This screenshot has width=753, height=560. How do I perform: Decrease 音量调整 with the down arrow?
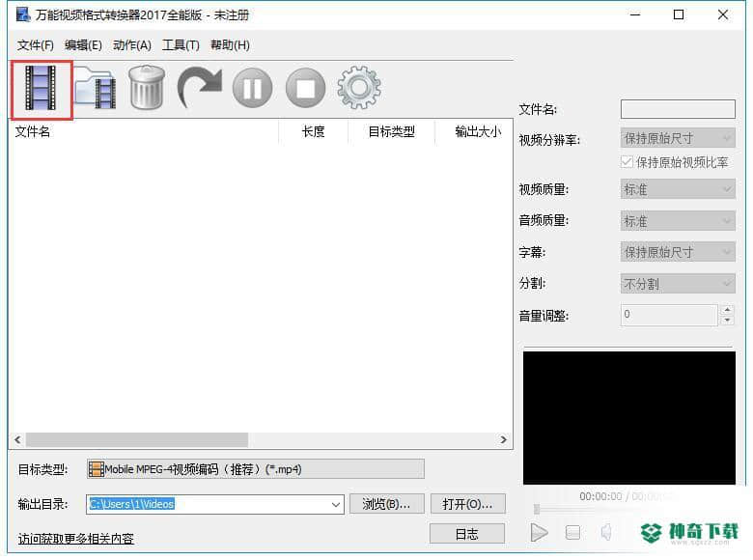tap(728, 321)
